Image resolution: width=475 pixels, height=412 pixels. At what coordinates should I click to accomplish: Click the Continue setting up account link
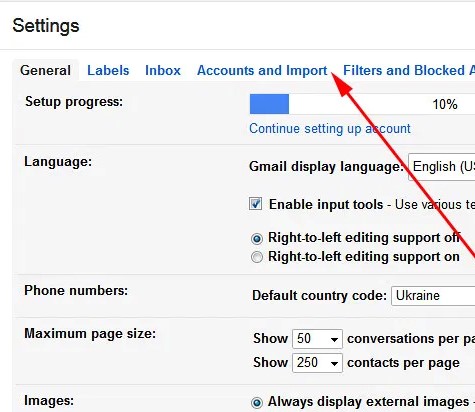pos(330,129)
